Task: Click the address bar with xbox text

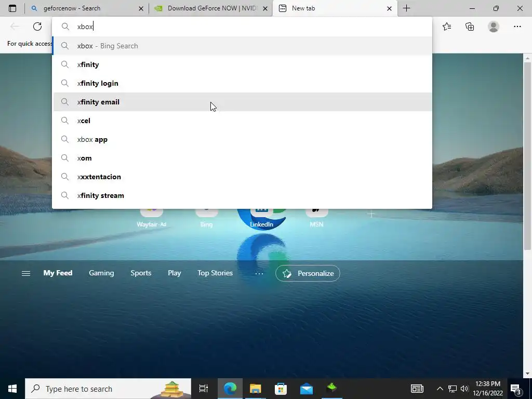Action: coord(242,26)
